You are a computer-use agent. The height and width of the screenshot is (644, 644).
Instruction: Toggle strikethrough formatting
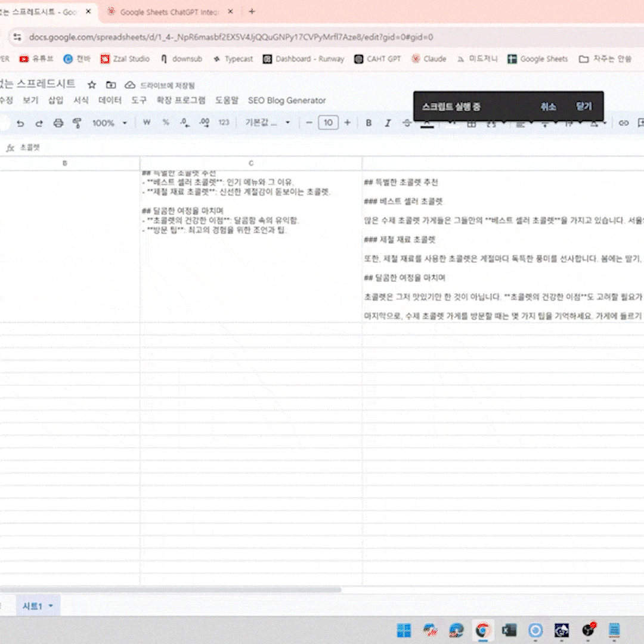tap(407, 123)
